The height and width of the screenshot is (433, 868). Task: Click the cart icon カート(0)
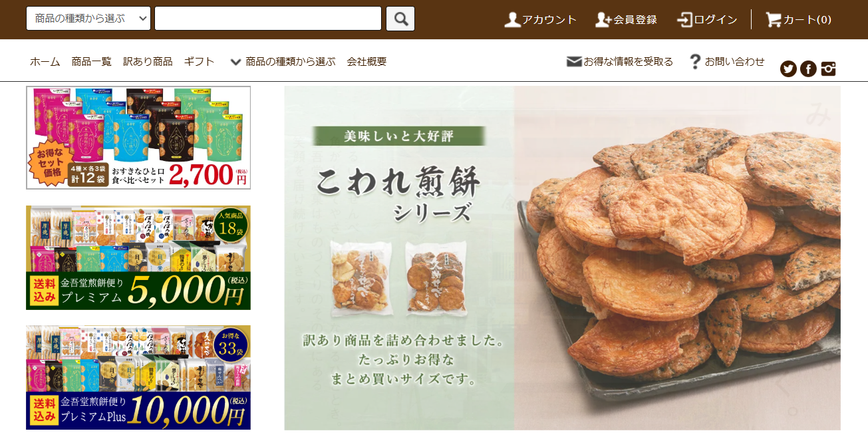[773, 19]
